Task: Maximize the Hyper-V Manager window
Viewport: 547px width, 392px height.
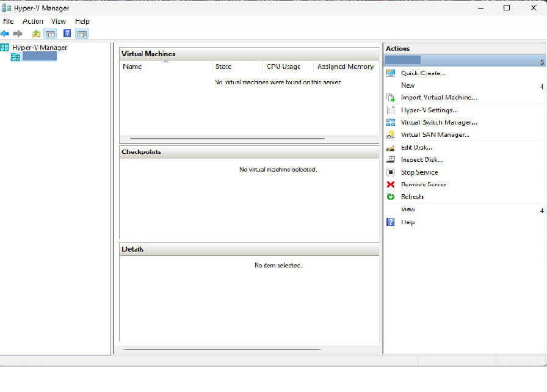Action: tap(507, 8)
